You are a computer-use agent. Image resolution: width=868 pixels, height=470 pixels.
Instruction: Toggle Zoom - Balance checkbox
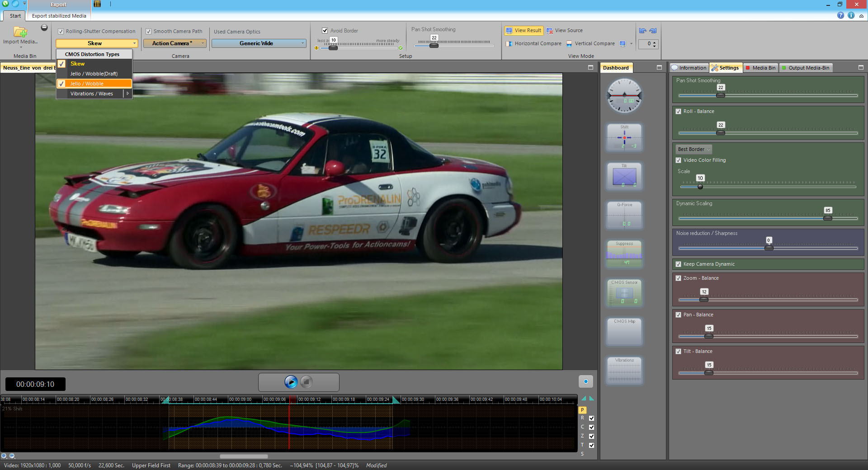[x=678, y=278]
